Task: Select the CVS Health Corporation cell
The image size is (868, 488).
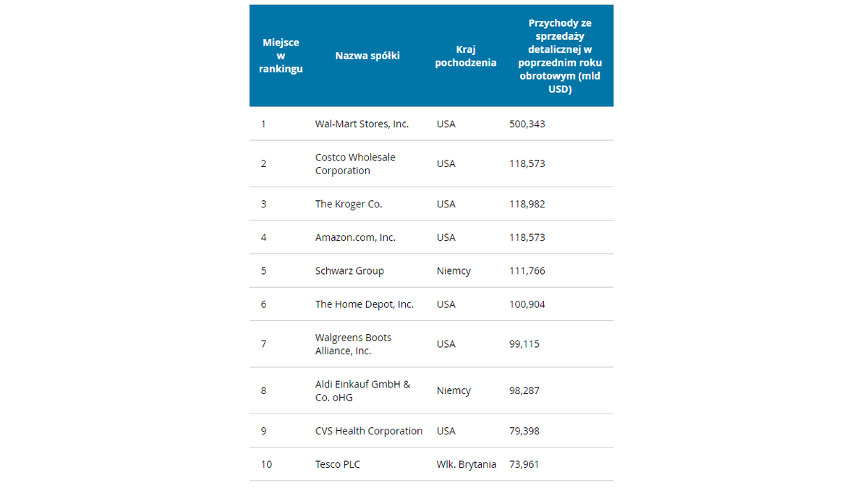Action: tap(369, 431)
